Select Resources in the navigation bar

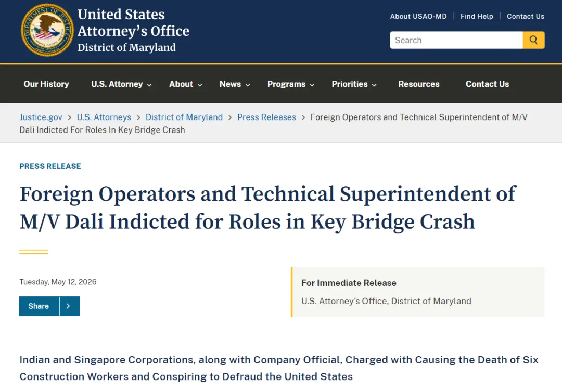[418, 84]
